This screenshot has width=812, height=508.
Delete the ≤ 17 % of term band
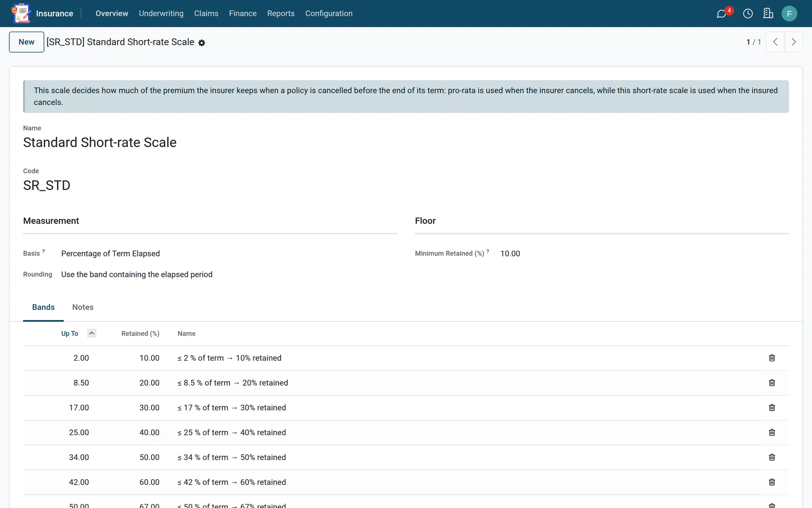pyautogui.click(x=772, y=408)
